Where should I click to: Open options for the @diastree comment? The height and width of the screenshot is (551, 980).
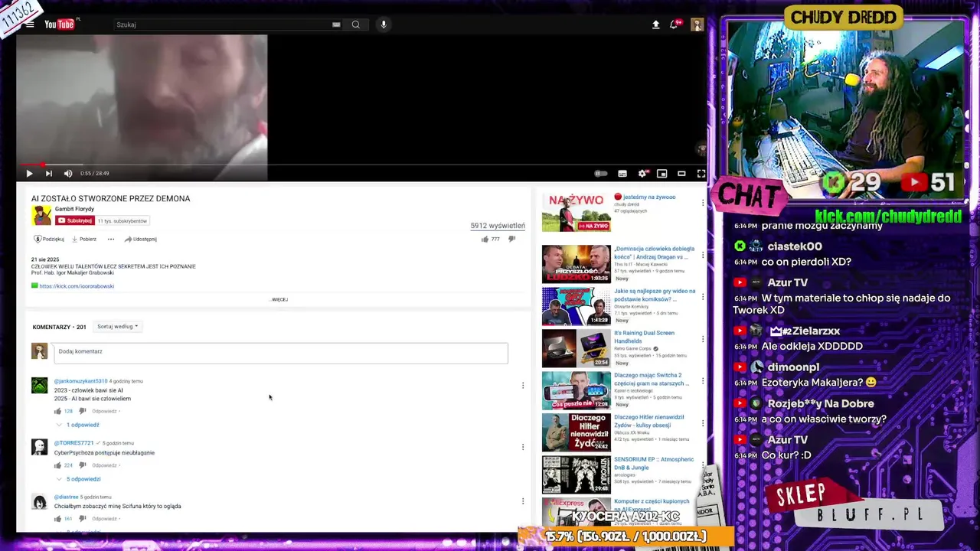pyautogui.click(x=523, y=501)
